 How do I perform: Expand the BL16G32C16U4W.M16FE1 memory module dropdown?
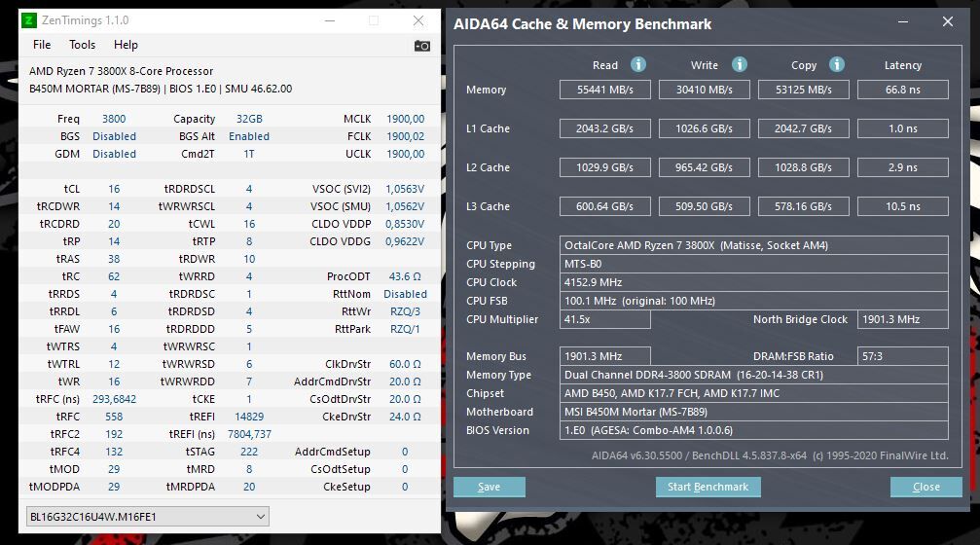coord(148,516)
